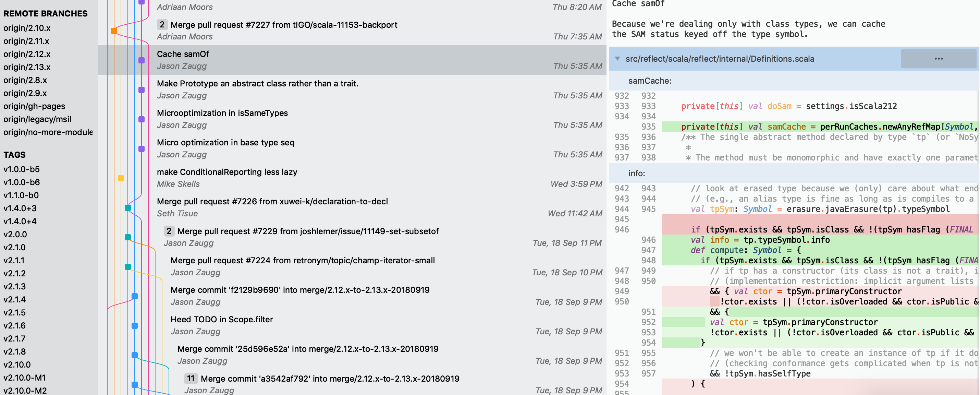
Task: Select merge pull request #7227 commit
Action: pos(352,31)
